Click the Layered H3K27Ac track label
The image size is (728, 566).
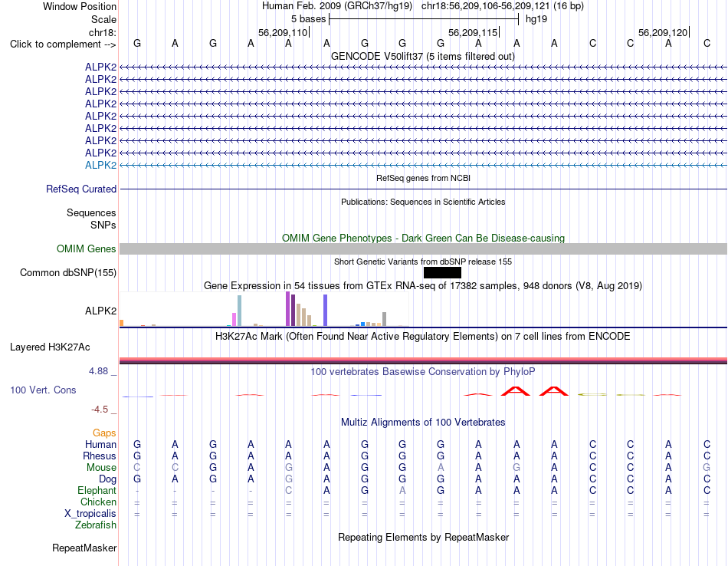click(x=50, y=347)
